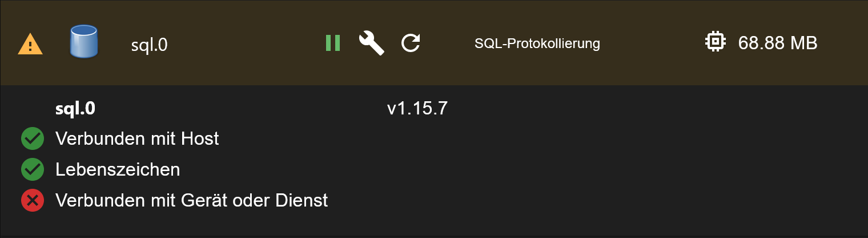Click the bold sql.0 heading
This screenshot has width=868, height=238.
pos(75,109)
